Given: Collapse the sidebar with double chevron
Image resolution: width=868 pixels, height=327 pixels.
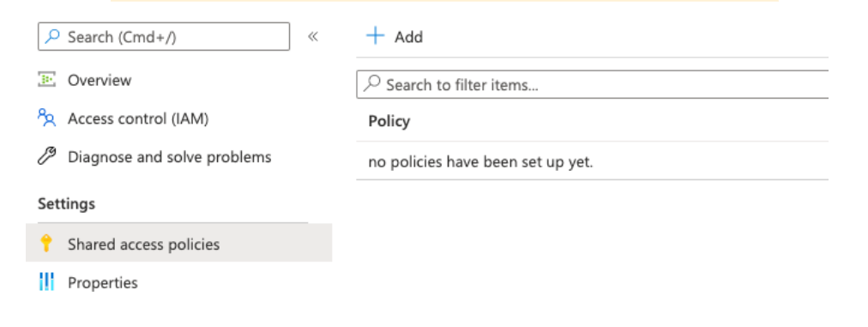Looking at the screenshot, I should (x=313, y=37).
